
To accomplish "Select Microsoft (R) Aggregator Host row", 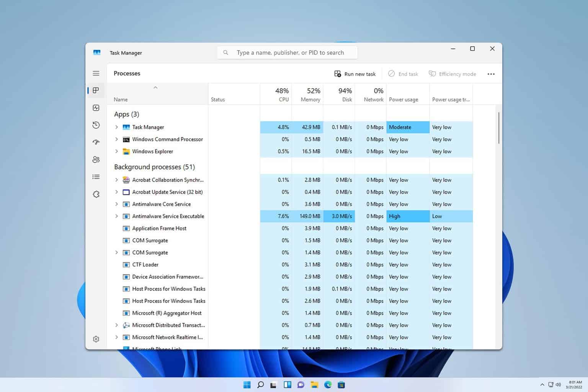I will (x=290, y=313).
